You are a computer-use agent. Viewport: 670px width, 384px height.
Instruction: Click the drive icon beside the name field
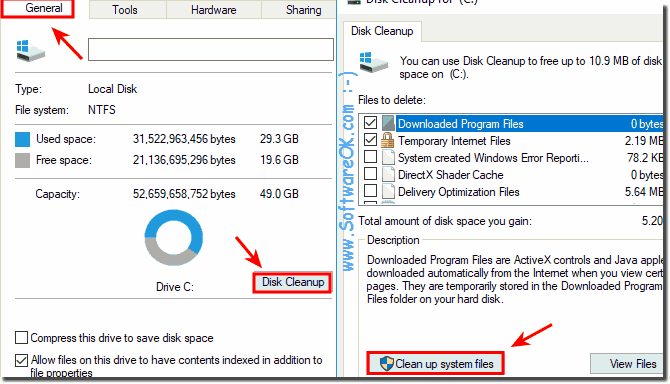pyautogui.click(x=30, y=51)
